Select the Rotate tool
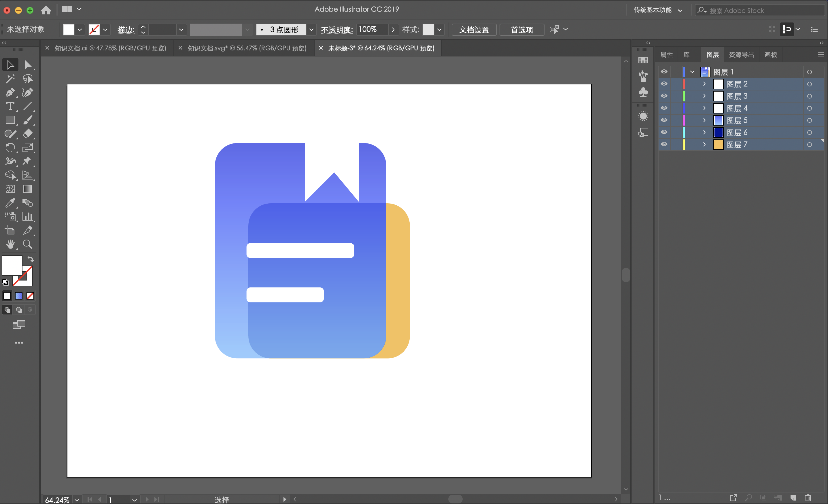 point(10,147)
